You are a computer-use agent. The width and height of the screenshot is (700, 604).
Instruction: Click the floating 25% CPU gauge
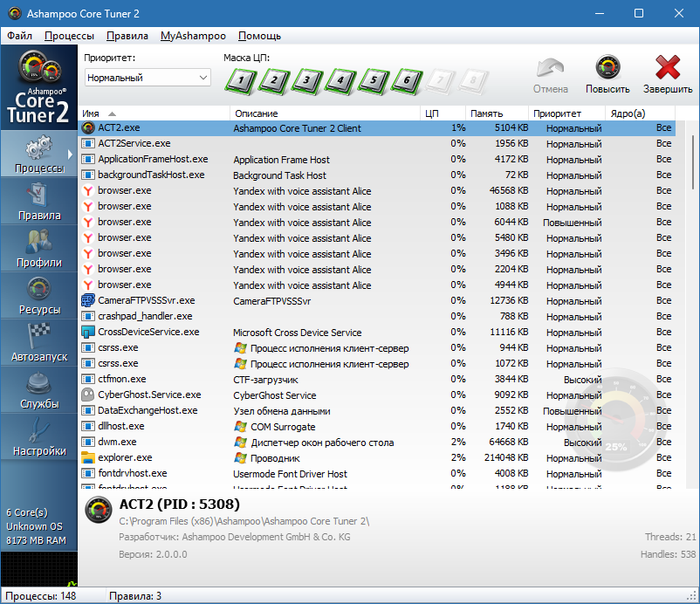[615, 420]
